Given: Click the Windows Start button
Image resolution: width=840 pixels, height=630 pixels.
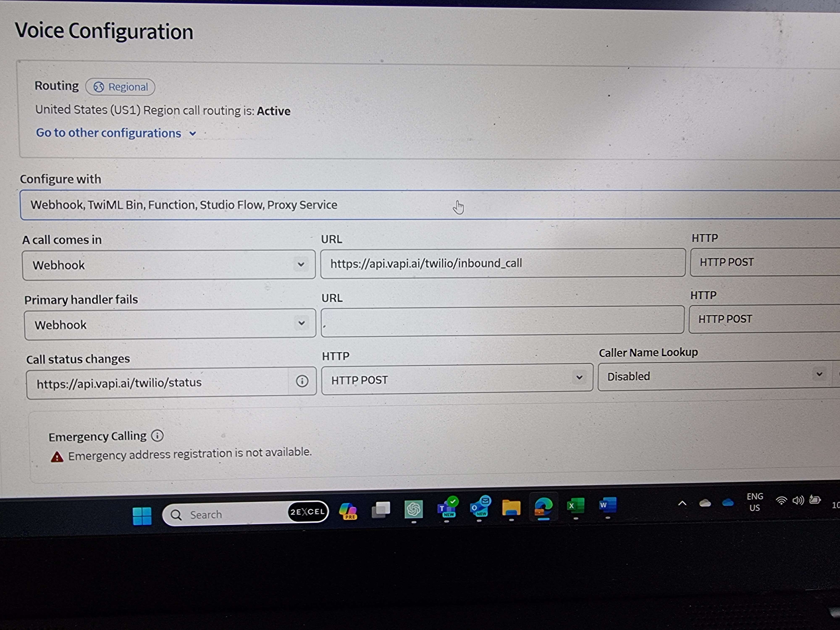Looking at the screenshot, I should click(x=142, y=516).
